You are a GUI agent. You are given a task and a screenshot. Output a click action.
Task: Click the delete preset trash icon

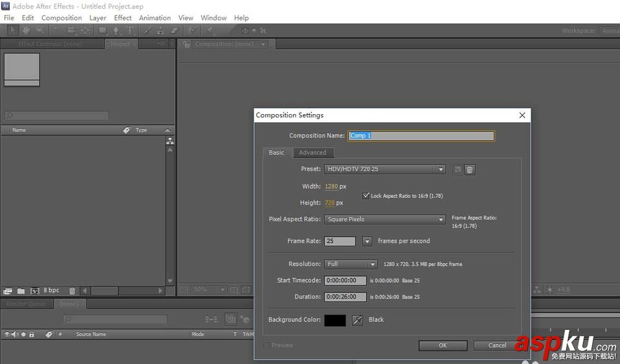click(x=469, y=170)
